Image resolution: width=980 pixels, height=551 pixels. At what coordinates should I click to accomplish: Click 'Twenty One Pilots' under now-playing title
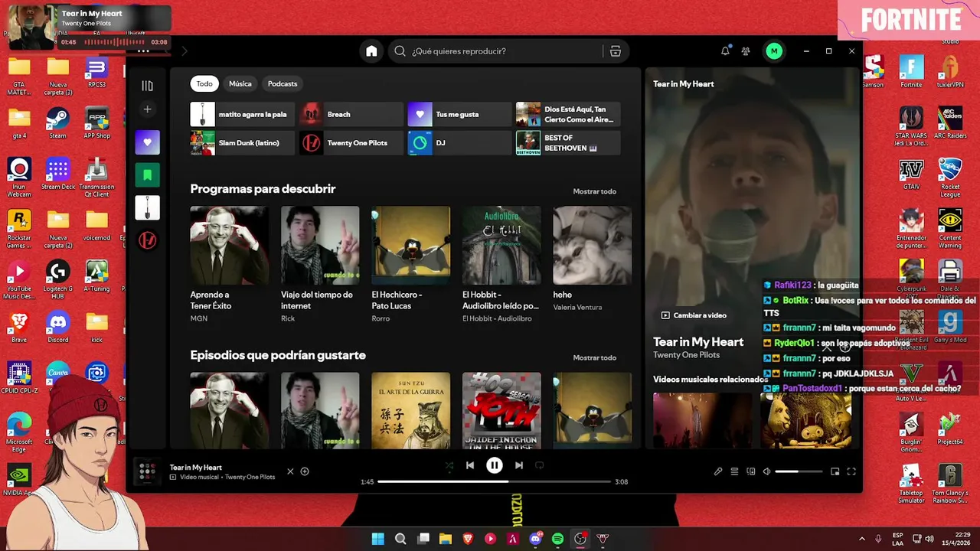pos(686,355)
